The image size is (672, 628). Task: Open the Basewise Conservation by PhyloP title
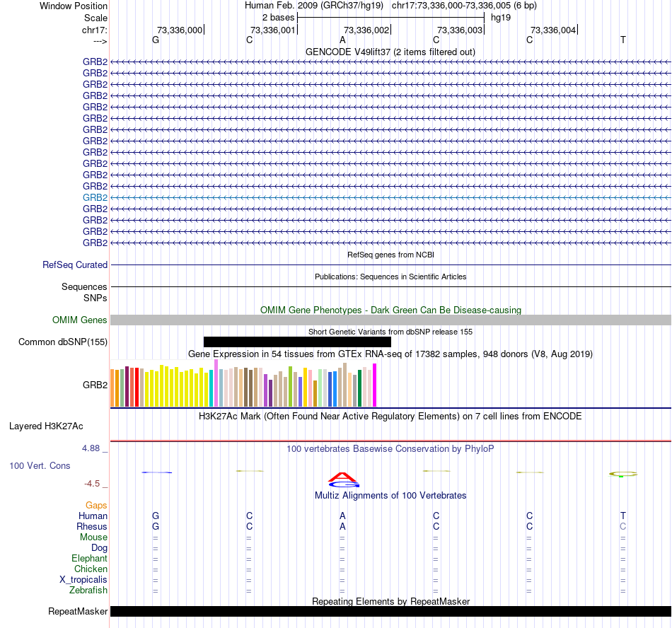click(390, 449)
